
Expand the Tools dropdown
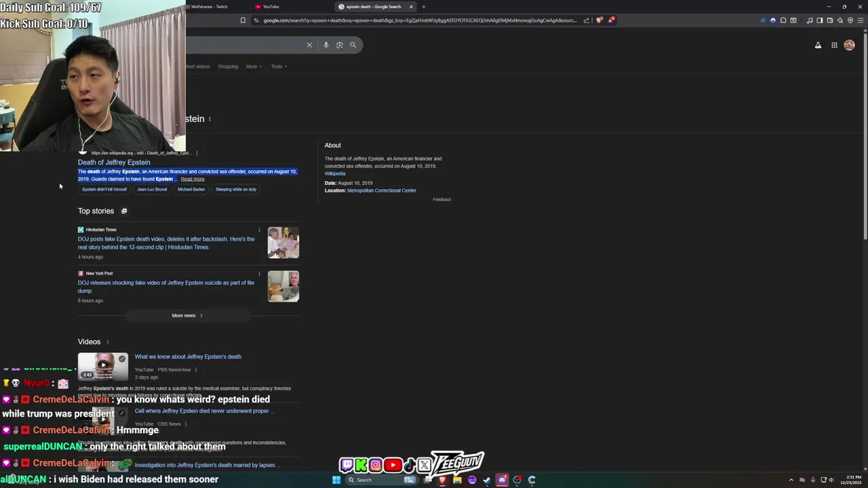pyautogui.click(x=279, y=66)
